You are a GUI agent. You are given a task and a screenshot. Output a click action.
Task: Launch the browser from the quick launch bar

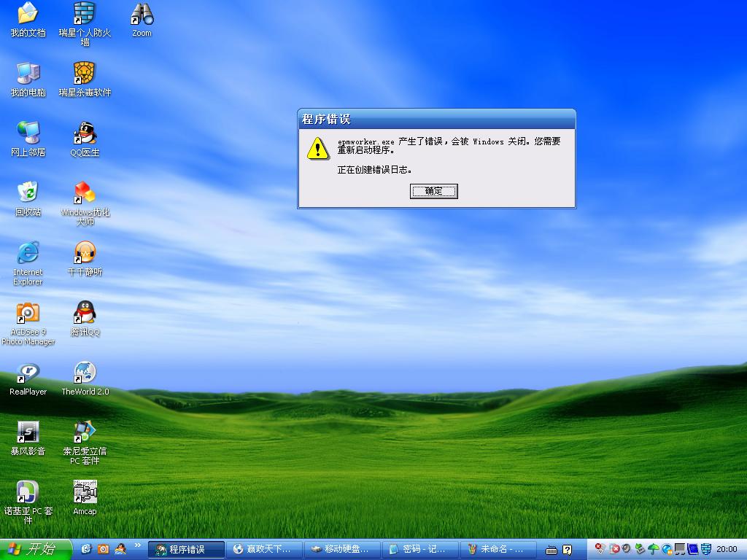(x=86, y=549)
